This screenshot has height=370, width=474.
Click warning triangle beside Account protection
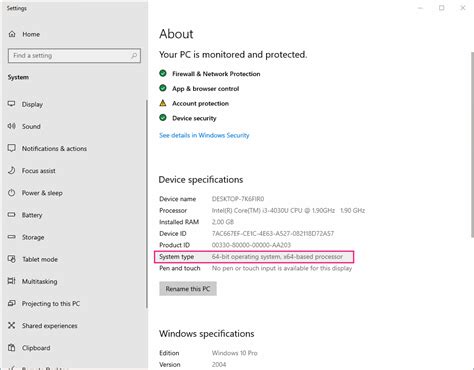163,103
